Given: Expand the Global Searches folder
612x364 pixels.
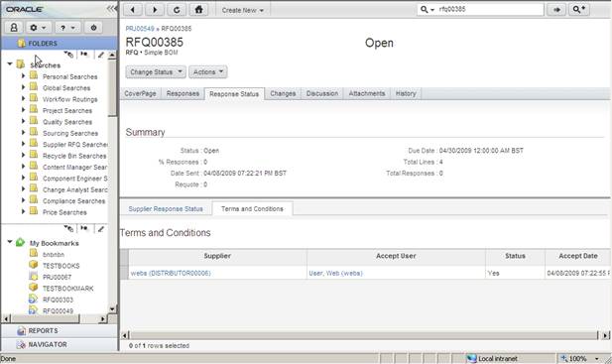Looking at the screenshot, I should point(23,87).
